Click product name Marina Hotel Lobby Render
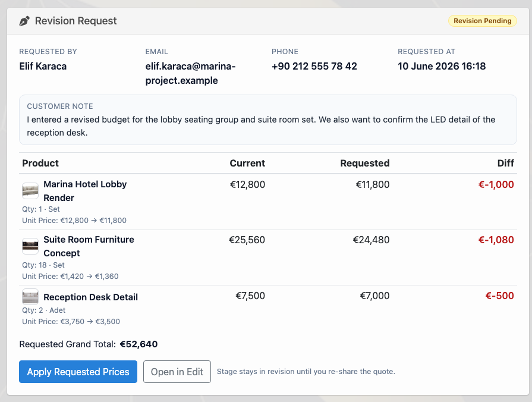 [85, 191]
